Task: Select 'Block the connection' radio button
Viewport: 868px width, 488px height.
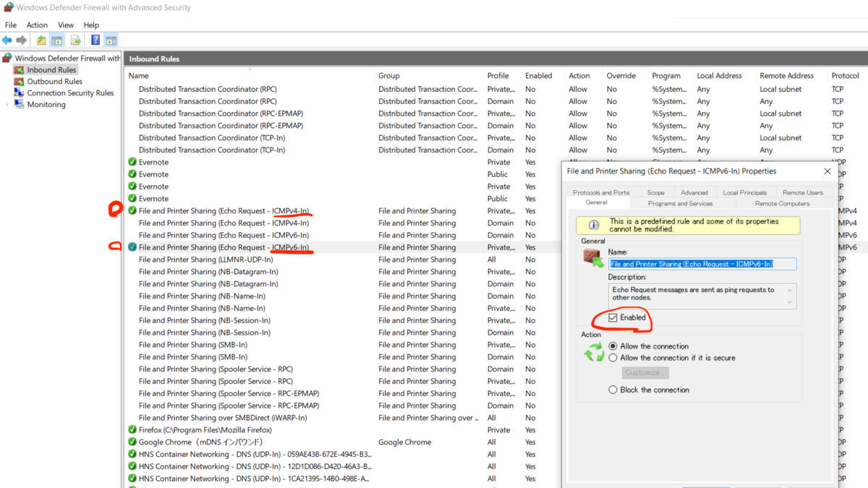Action: [613, 390]
